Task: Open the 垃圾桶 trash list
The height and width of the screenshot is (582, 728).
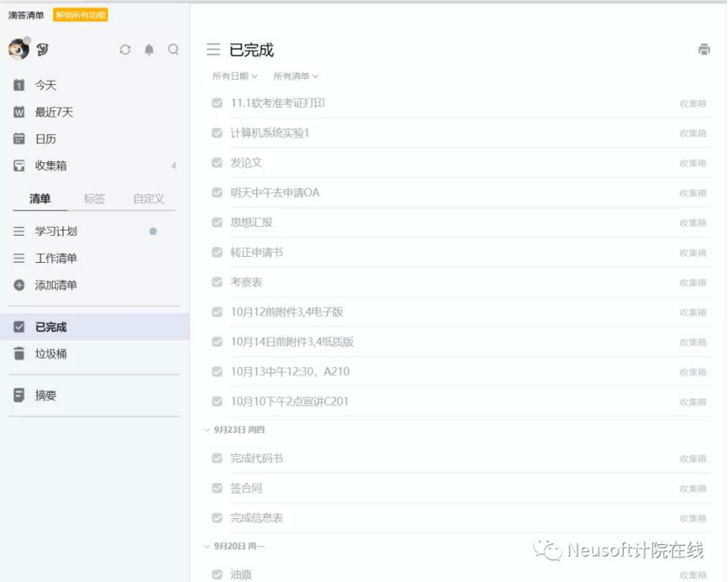Action: [50, 354]
